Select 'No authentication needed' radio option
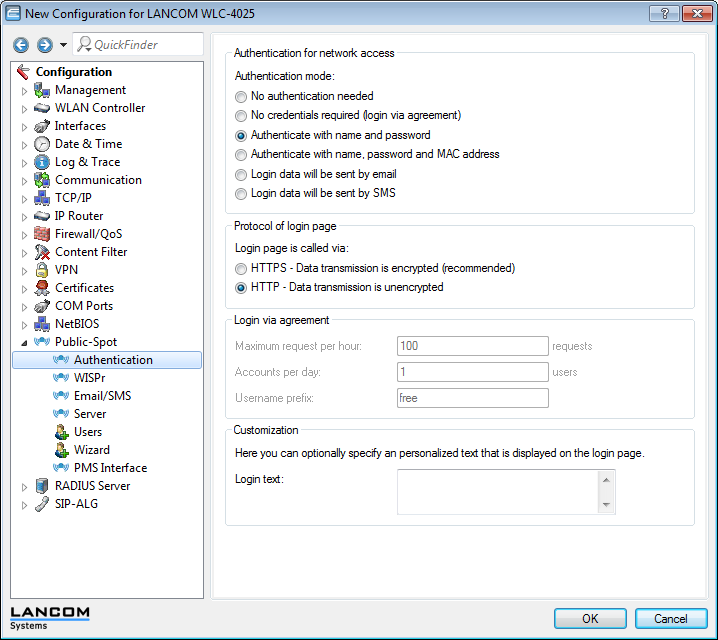 240,97
